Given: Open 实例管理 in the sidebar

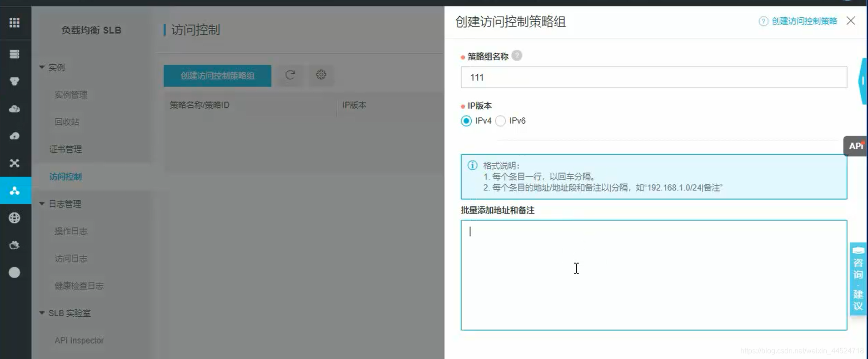Looking at the screenshot, I should click(71, 95).
